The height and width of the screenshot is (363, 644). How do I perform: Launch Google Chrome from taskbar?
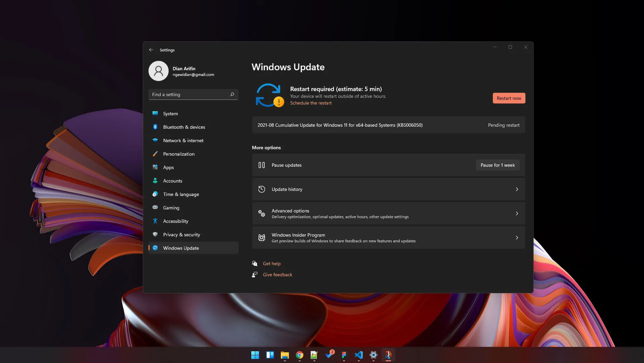click(x=299, y=355)
